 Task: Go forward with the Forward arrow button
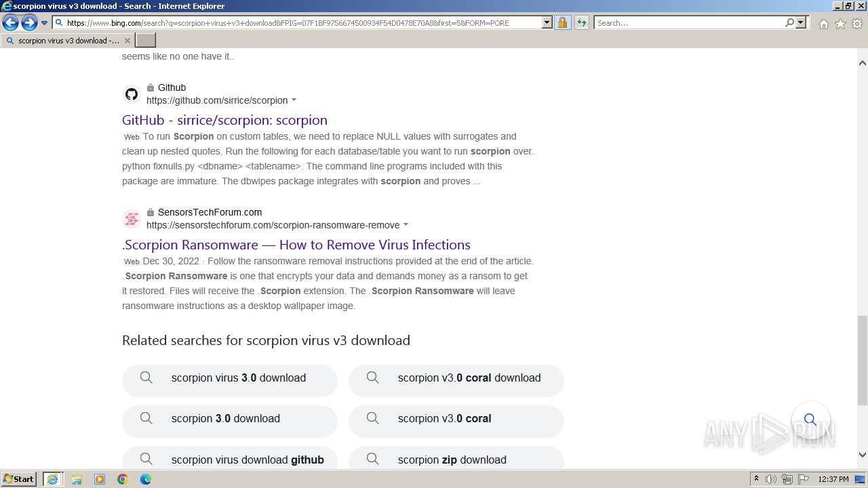coord(29,23)
